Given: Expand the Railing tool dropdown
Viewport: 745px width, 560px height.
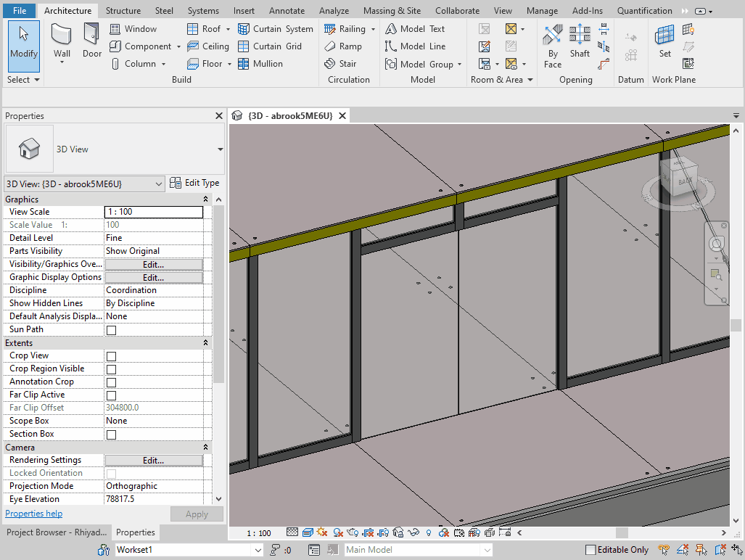Looking at the screenshot, I should [x=374, y=28].
